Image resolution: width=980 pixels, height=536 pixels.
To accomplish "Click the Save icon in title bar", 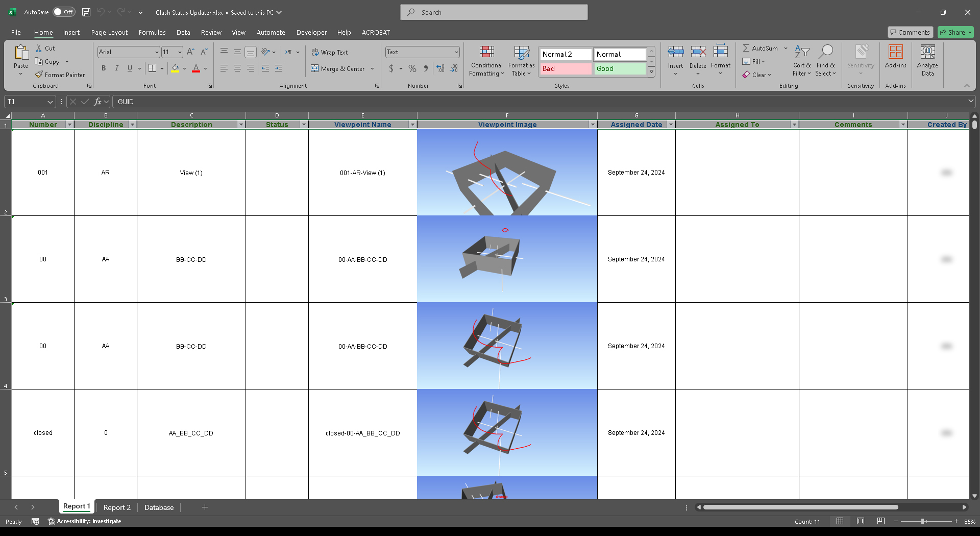I will [x=86, y=12].
